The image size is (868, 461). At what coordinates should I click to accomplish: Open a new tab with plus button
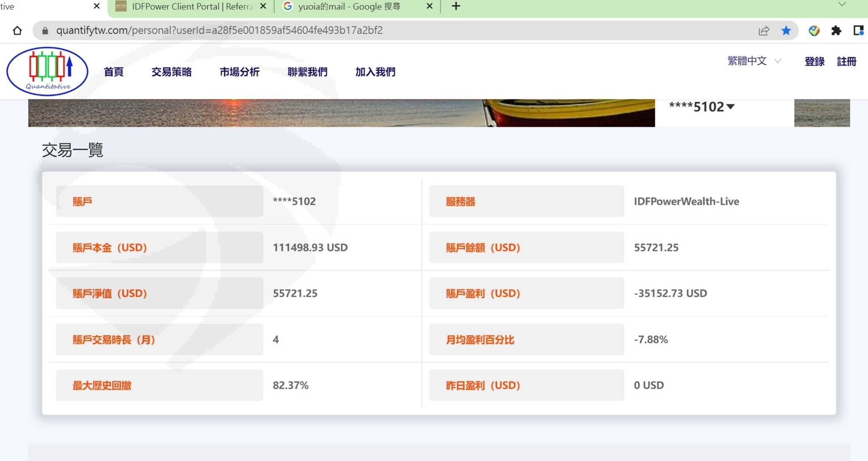456,6
